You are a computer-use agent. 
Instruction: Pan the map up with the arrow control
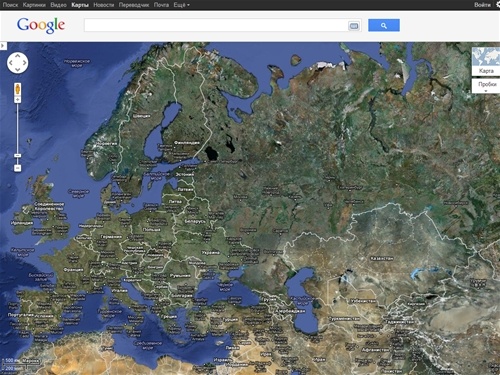click(x=17, y=56)
